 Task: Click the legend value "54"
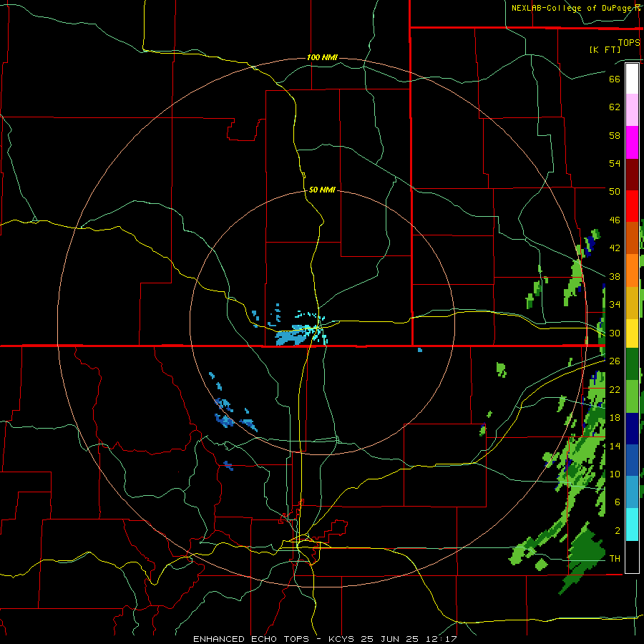pyautogui.click(x=615, y=163)
